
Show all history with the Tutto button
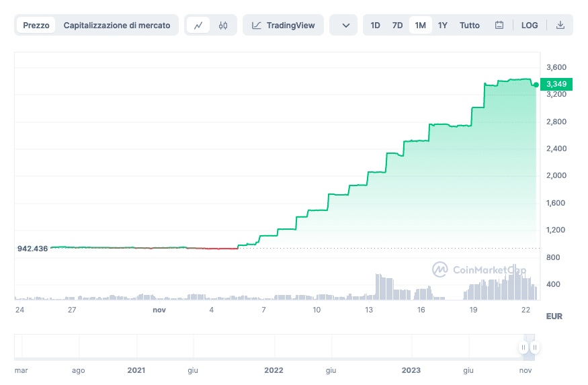click(470, 26)
